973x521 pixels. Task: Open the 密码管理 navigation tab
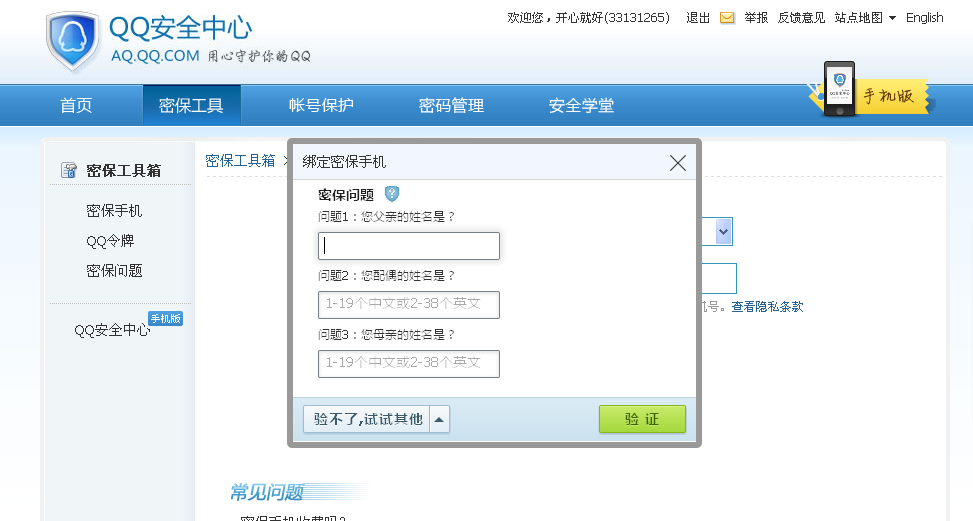pos(451,105)
